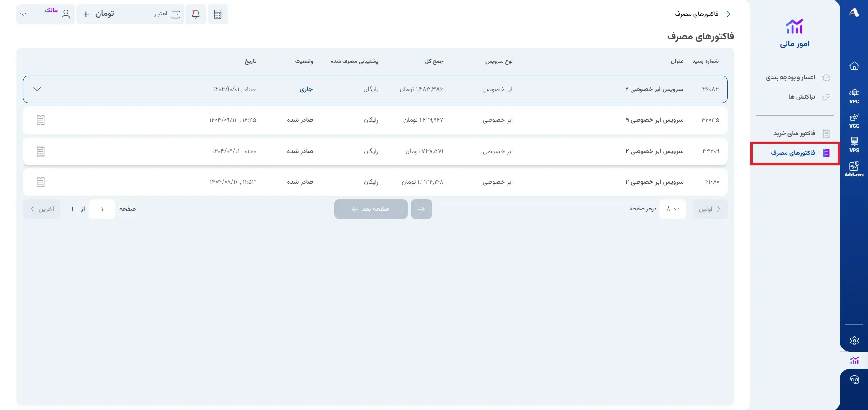868x410 pixels.
Task: Open VPS section in sidebar
Action: [x=854, y=145]
